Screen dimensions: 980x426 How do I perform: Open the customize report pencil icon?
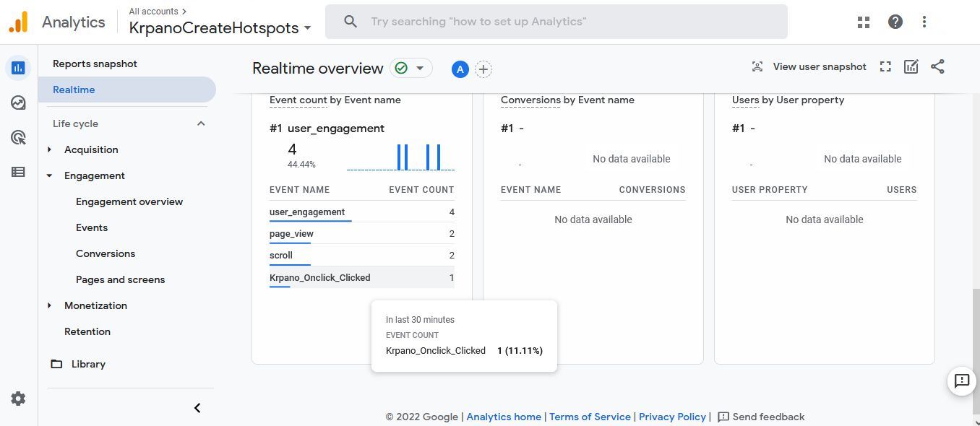911,66
